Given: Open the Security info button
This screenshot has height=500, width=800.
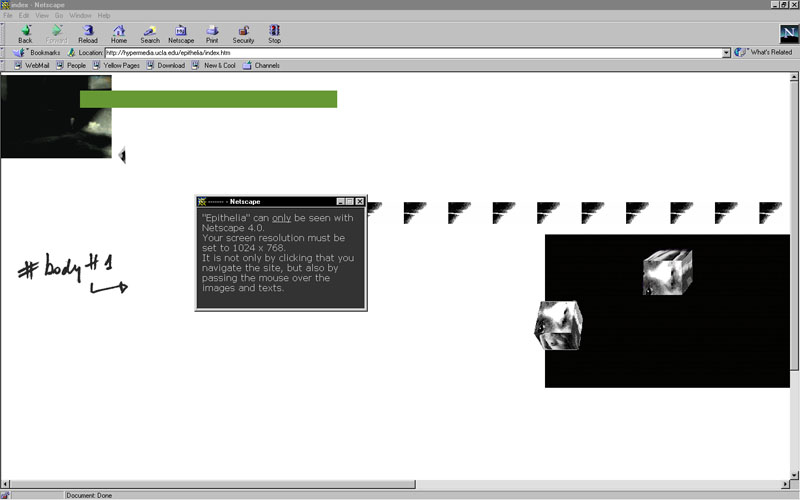Looking at the screenshot, I should tap(243, 34).
